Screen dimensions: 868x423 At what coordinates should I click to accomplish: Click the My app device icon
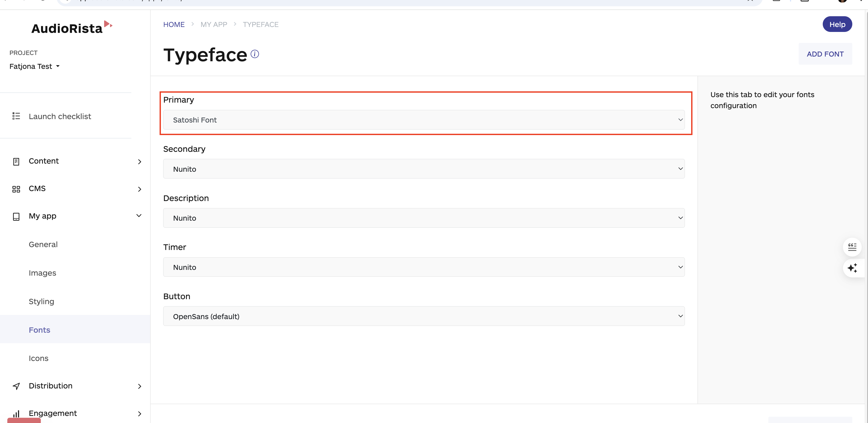pyautogui.click(x=16, y=216)
